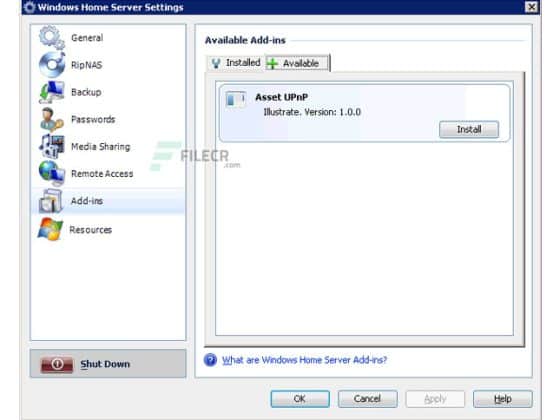Open 'What are Windows Home Server Add-ins?' link
Image resolution: width=560 pixels, height=420 pixels.
pos(304,360)
